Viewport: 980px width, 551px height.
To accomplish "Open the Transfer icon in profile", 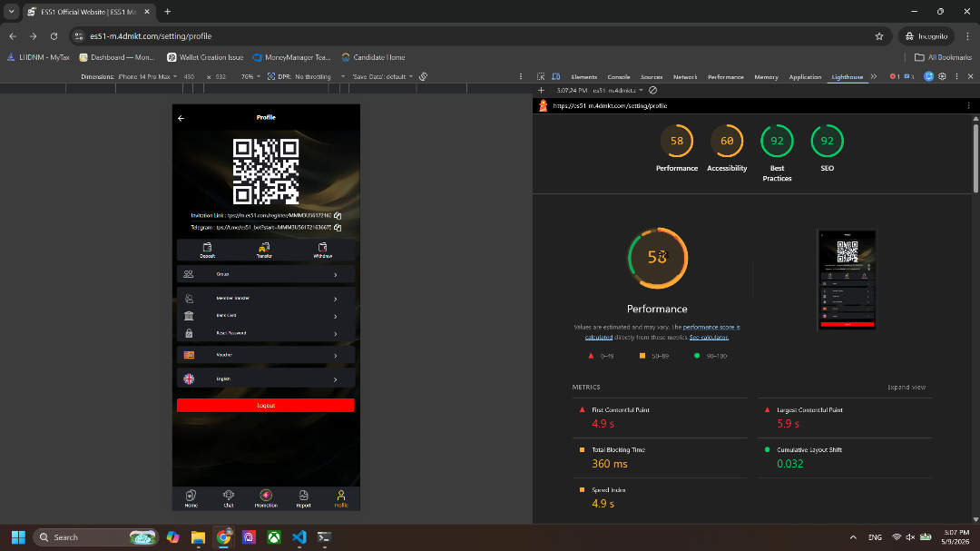I will pos(264,250).
